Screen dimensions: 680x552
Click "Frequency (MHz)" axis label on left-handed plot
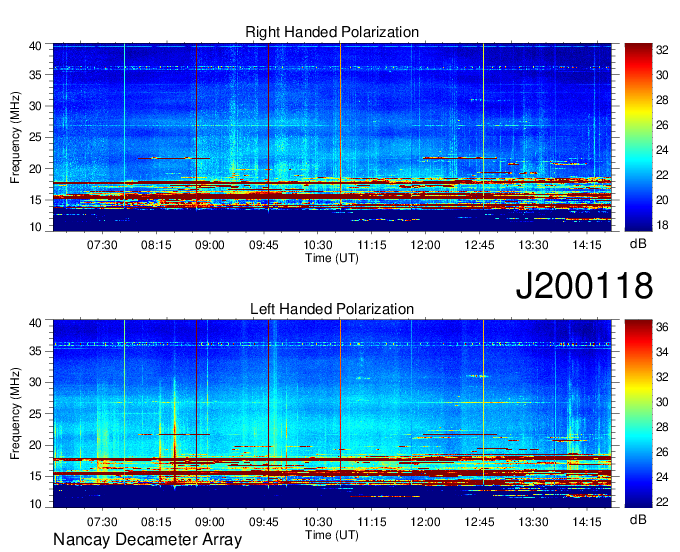pos(15,414)
